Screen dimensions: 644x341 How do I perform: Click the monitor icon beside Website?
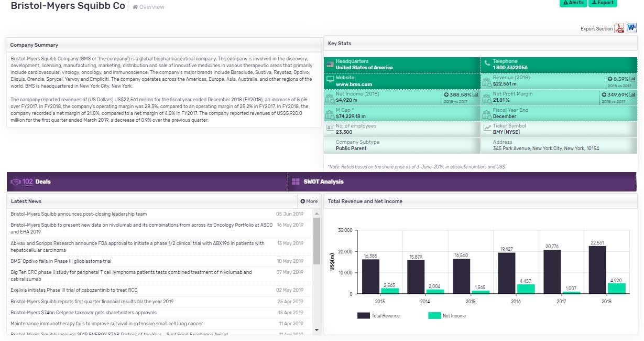tap(330, 80)
